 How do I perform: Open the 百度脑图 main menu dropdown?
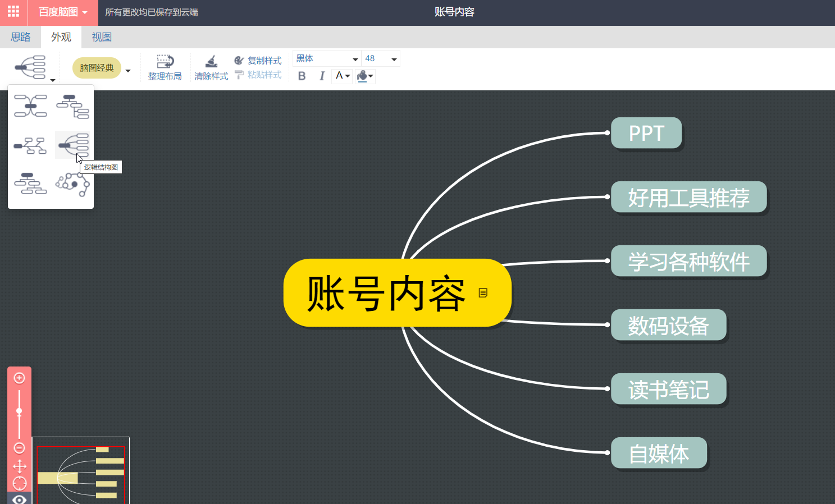pyautogui.click(x=62, y=12)
